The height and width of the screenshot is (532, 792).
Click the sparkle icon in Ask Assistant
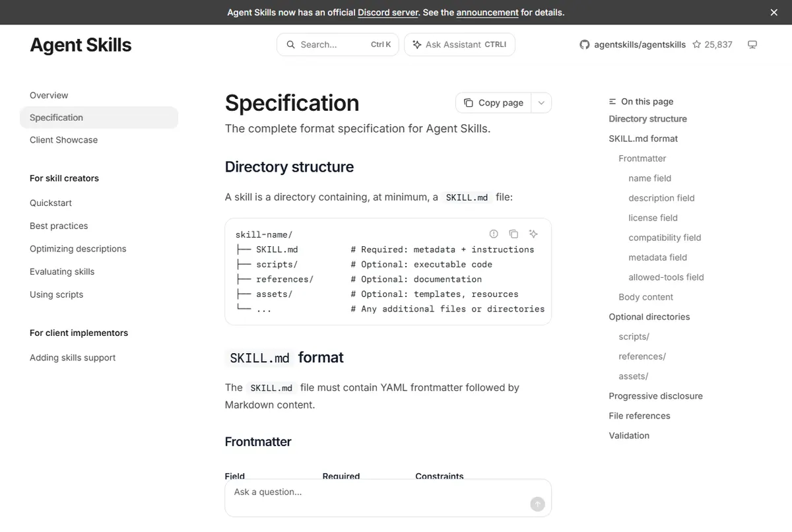pos(416,45)
